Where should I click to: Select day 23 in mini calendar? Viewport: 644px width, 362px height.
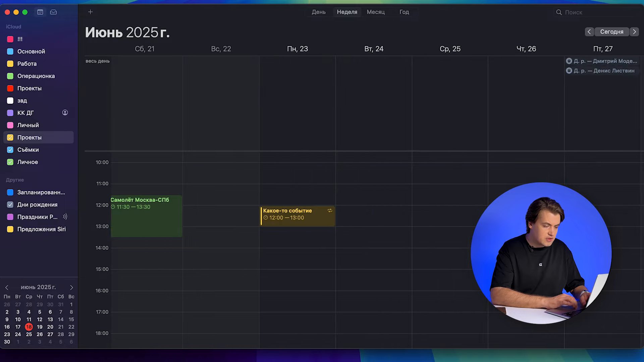(7, 334)
